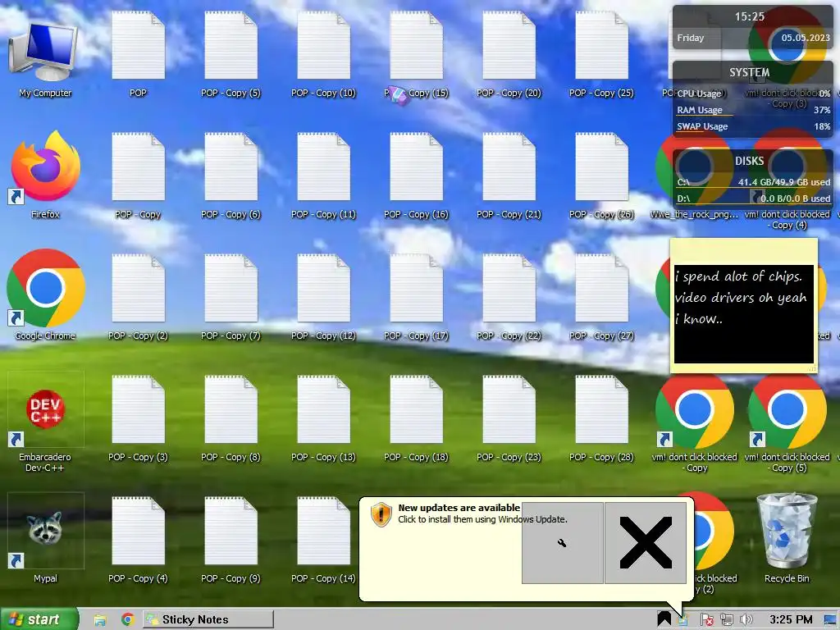This screenshot has width=840, height=630.
Task: Select the file POP - Copy (10)
Action: [x=323, y=53]
